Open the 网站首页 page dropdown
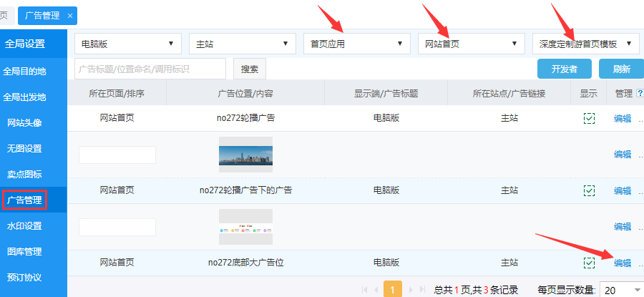This screenshot has height=297, width=644. 471,44
